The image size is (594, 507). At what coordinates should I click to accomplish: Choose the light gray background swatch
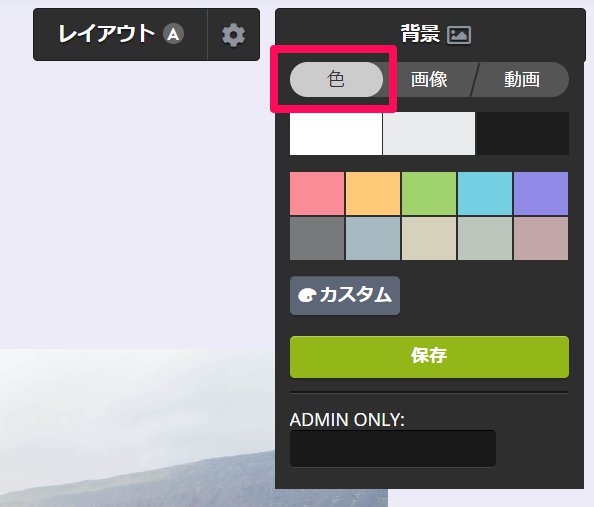point(429,133)
